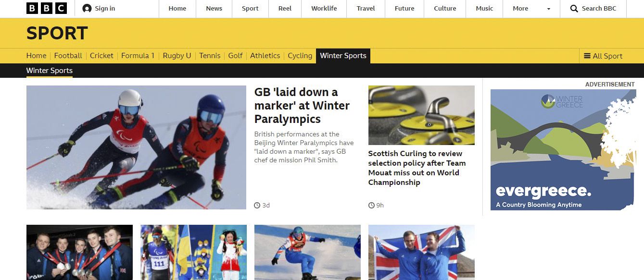
Task: Open the Paralympic skiers main photo
Action: (136, 147)
